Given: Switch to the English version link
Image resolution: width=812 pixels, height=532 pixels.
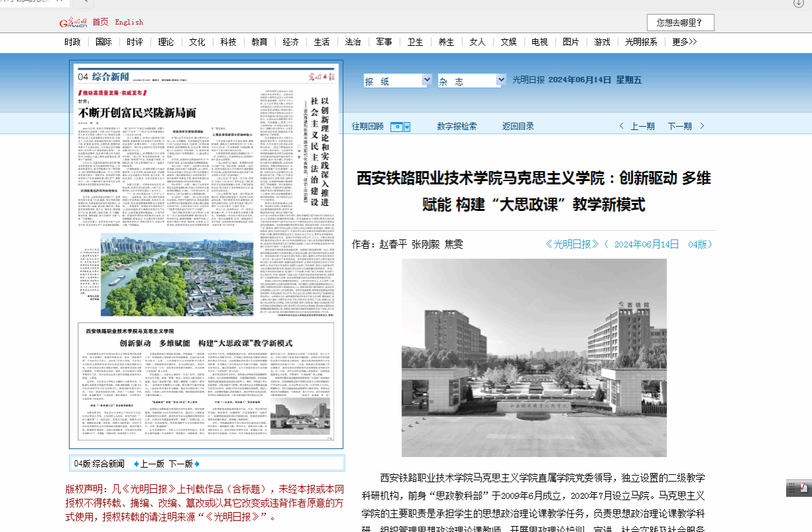Looking at the screenshot, I should pyautogui.click(x=129, y=22).
